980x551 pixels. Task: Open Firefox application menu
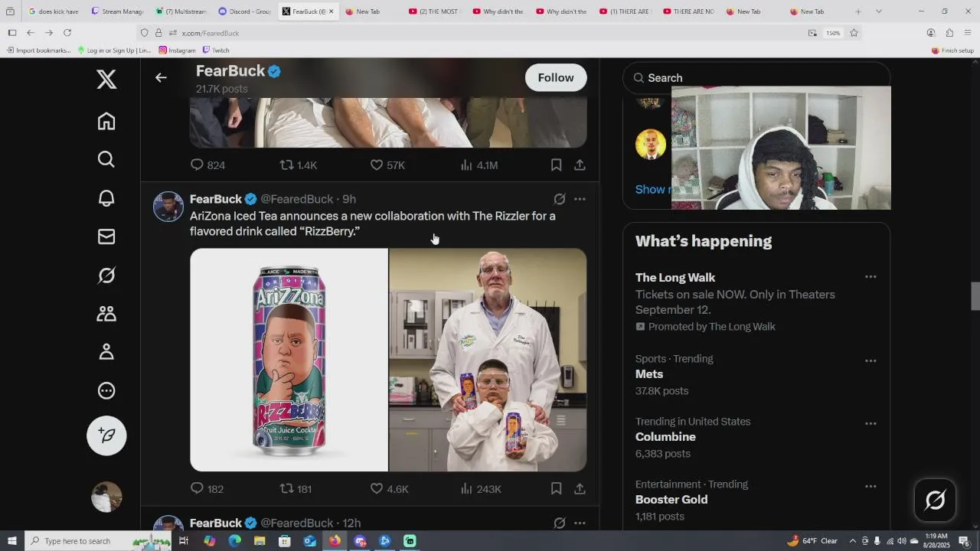[968, 33]
